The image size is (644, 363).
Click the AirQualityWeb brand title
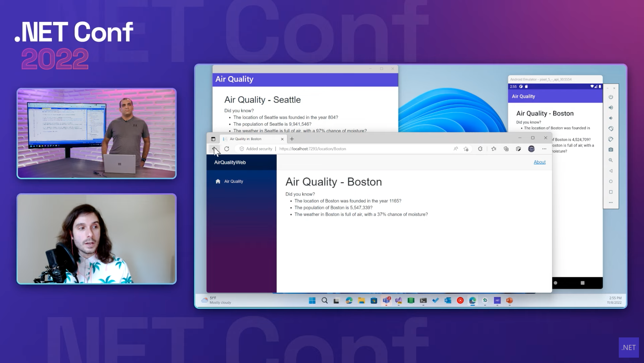[x=230, y=162]
